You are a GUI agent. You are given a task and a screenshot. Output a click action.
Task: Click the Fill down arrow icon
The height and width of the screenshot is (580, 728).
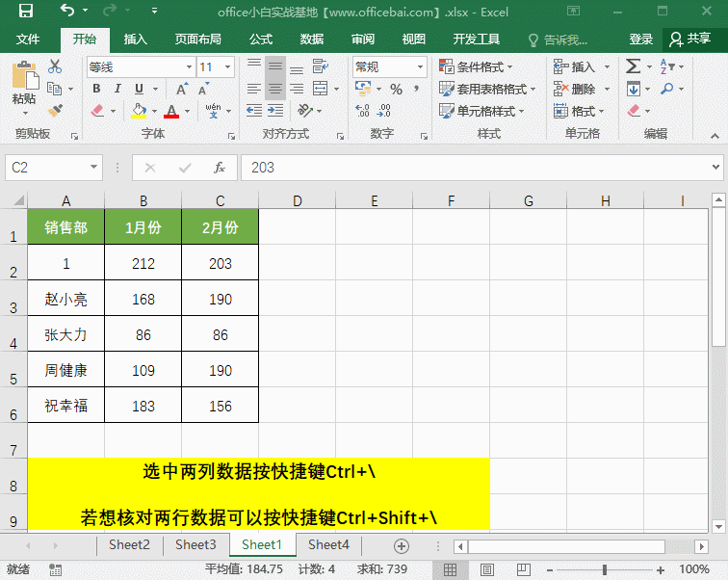coord(634,89)
